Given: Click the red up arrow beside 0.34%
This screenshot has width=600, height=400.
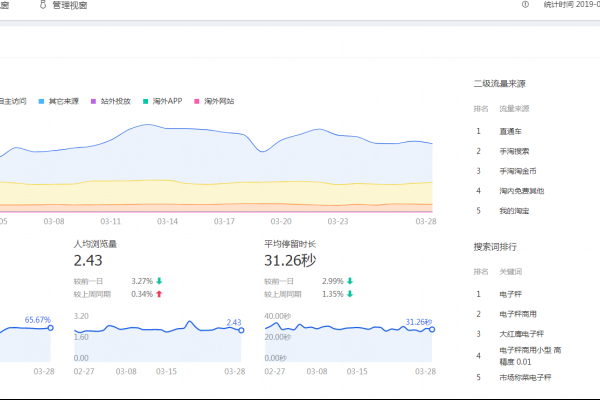Looking at the screenshot, I should (160, 294).
